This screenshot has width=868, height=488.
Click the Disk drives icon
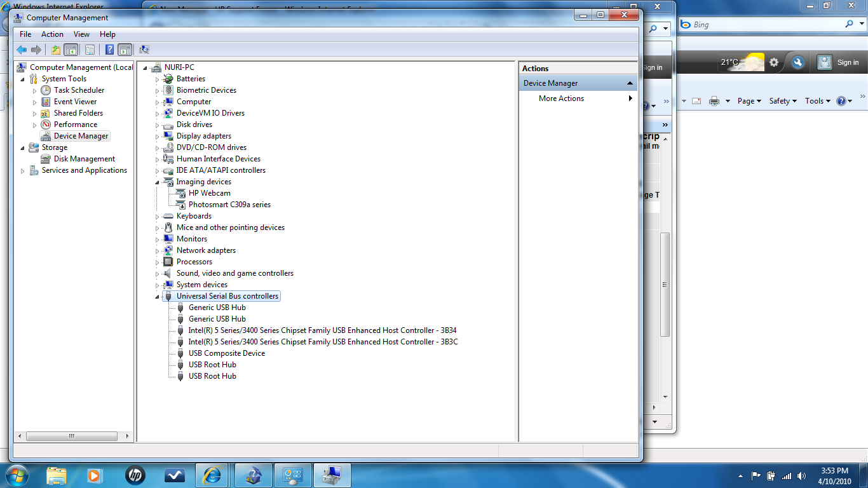(x=168, y=125)
